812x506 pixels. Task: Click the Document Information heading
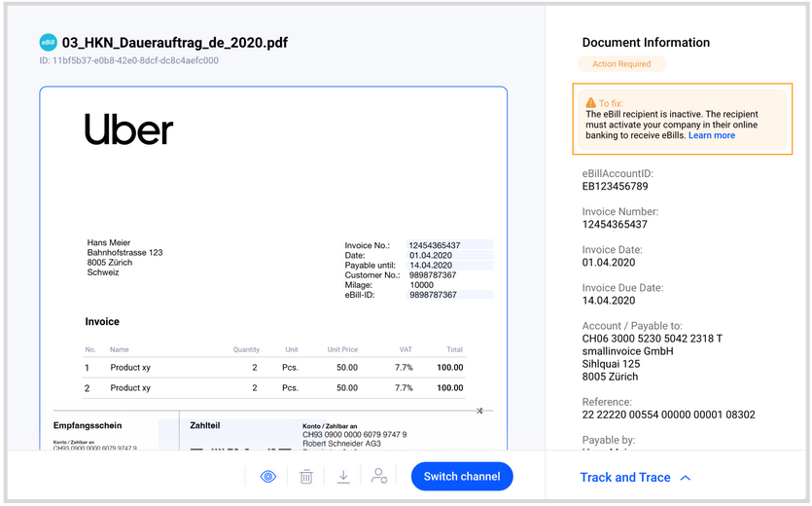pyautogui.click(x=646, y=43)
